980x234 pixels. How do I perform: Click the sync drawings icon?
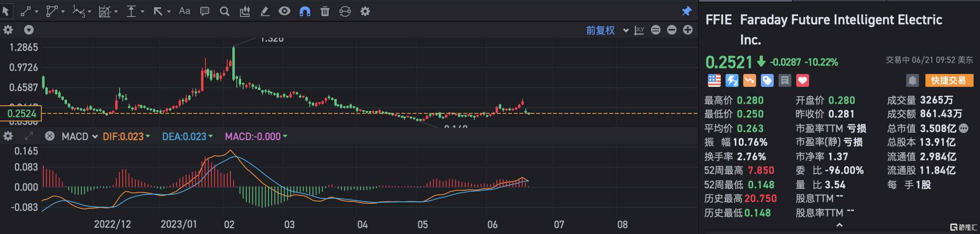345,11
